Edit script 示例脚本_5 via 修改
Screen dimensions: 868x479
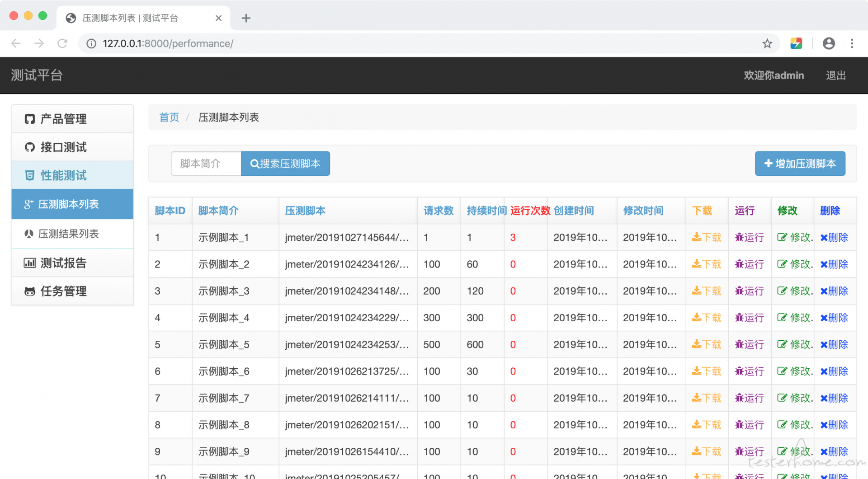tap(795, 344)
